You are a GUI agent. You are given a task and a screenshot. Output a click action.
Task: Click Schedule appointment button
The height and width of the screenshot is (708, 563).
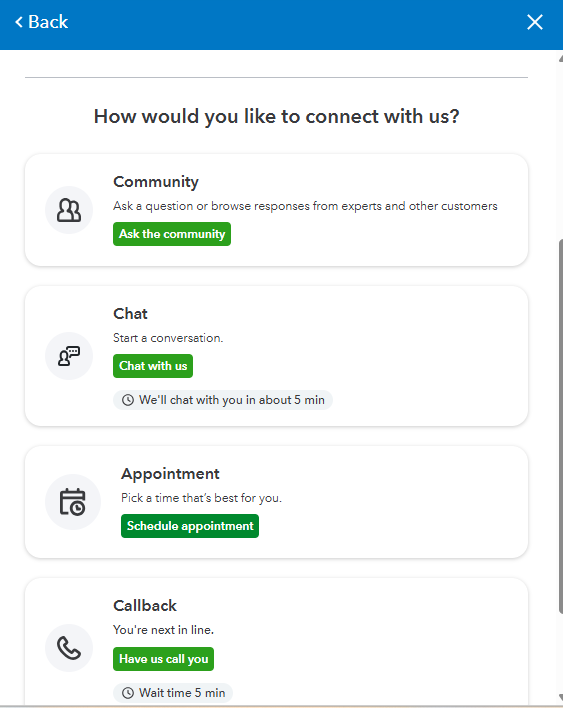click(x=190, y=526)
